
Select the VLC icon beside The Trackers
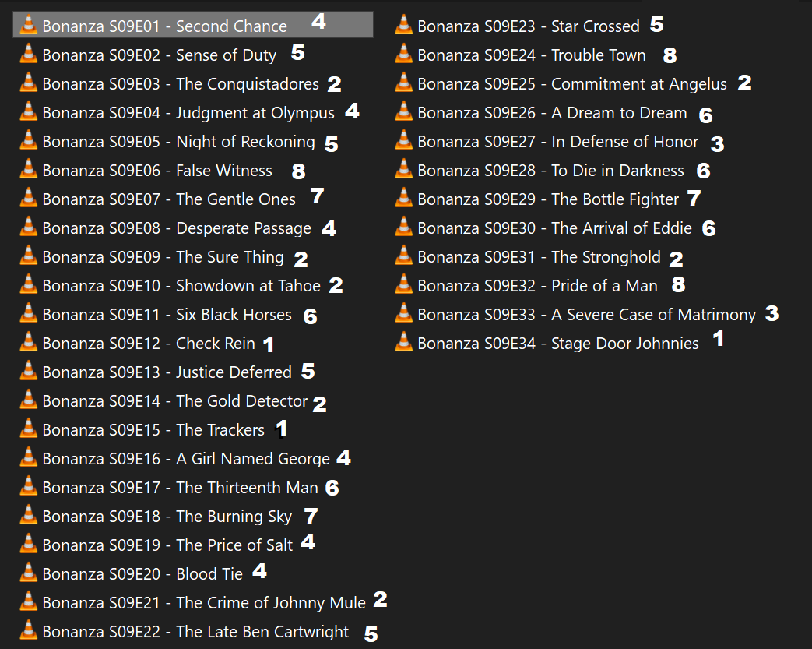(x=29, y=429)
